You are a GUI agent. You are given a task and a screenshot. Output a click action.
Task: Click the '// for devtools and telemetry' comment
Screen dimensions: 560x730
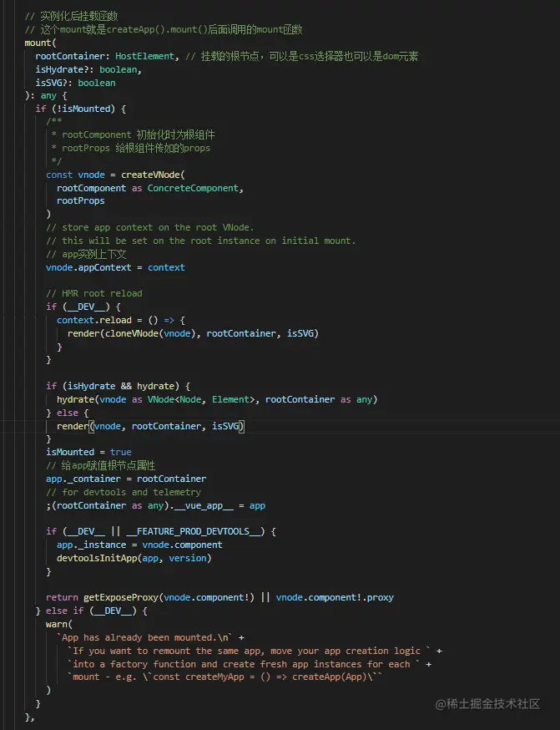coord(124,492)
